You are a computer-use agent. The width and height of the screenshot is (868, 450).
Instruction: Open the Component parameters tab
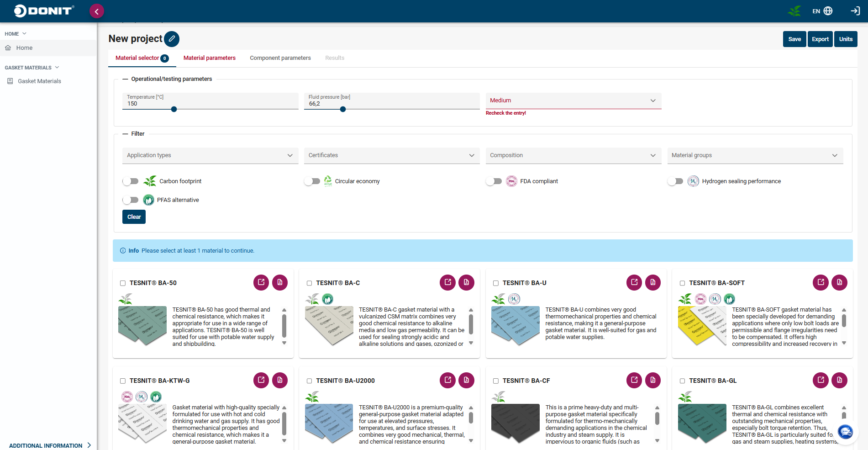280,58
